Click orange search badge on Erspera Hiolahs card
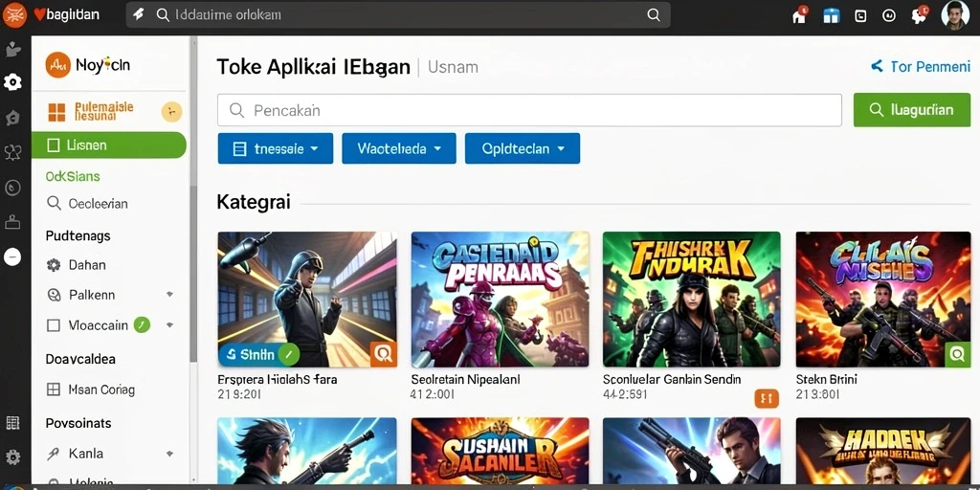This screenshot has height=490, width=980. pyautogui.click(x=383, y=354)
